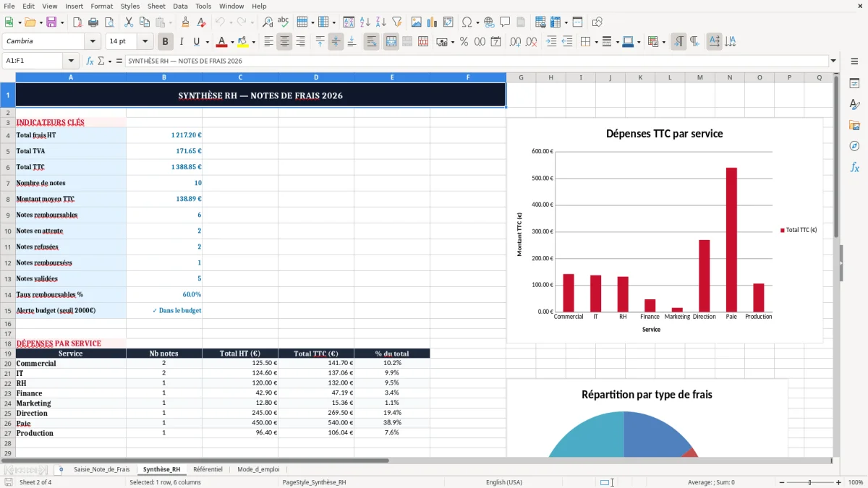The height and width of the screenshot is (488, 868).
Task: Click the Print icon
Action: point(92,22)
